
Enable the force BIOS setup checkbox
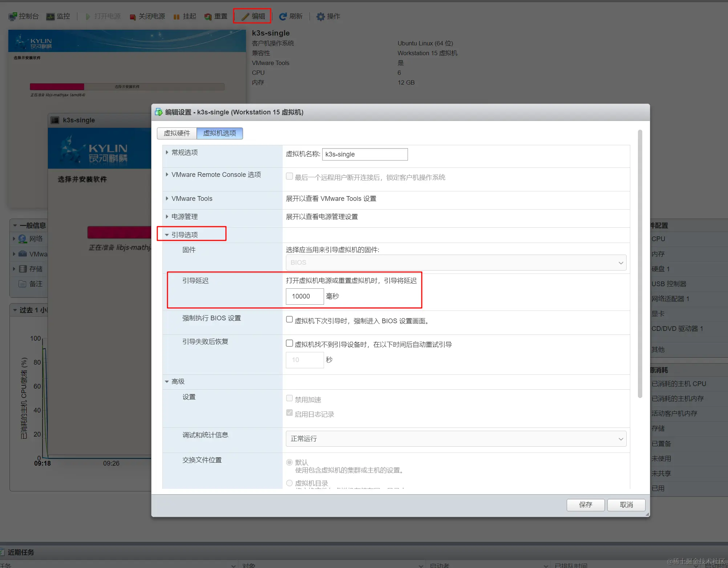click(290, 320)
